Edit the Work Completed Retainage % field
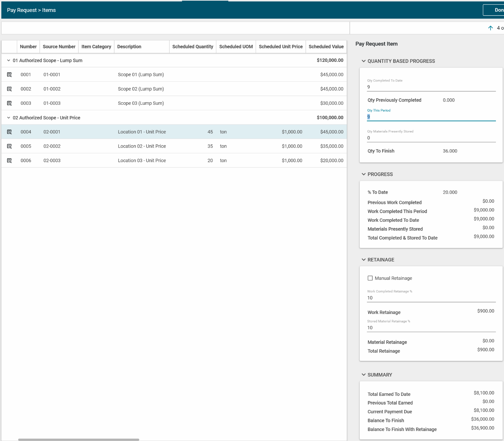This screenshot has width=504, height=441. coord(431,298)
